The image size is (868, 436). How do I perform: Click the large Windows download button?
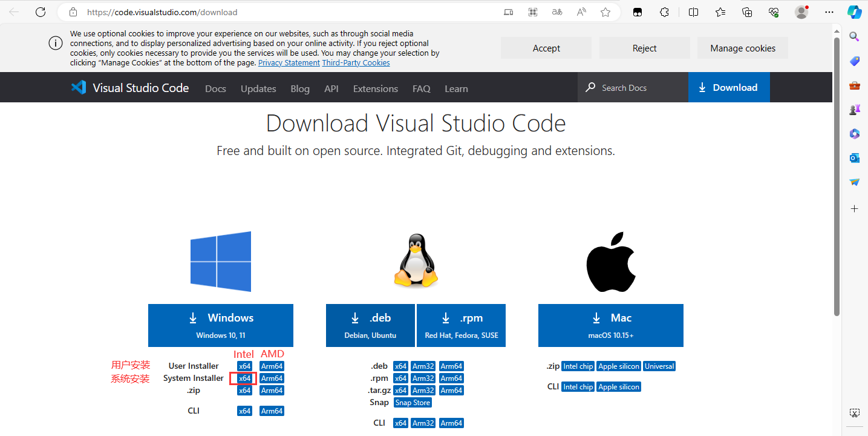click(x=221, y=325)
